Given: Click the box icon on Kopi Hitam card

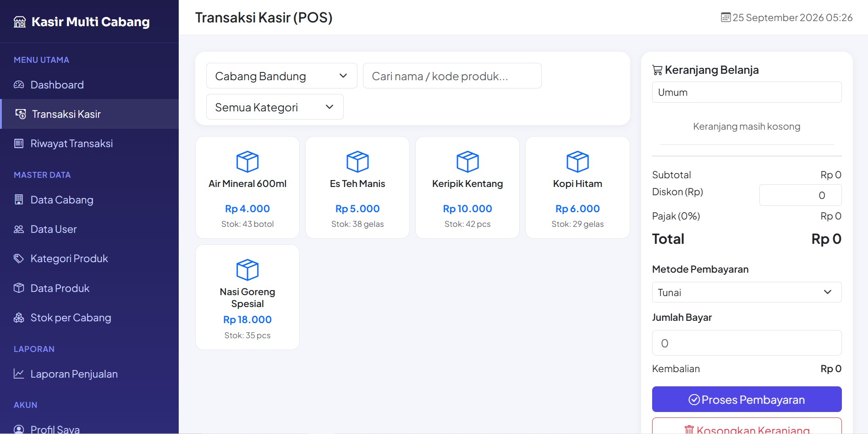Looking at the screenshot, I should [x=577, y=162].
